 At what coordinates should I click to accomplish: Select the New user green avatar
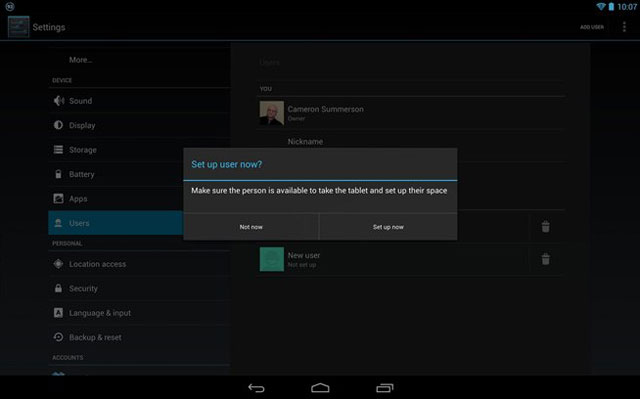pyautogui.click(x=272, y=259)
